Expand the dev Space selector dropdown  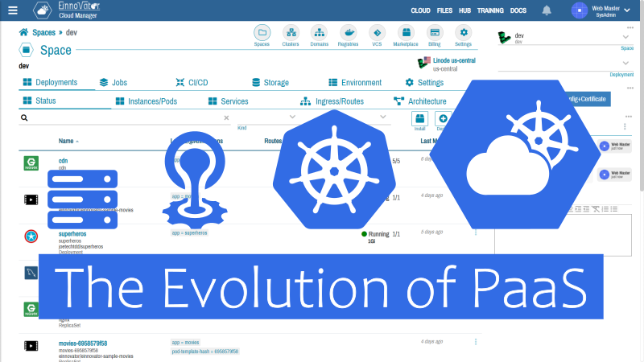(x=625, y=37)
